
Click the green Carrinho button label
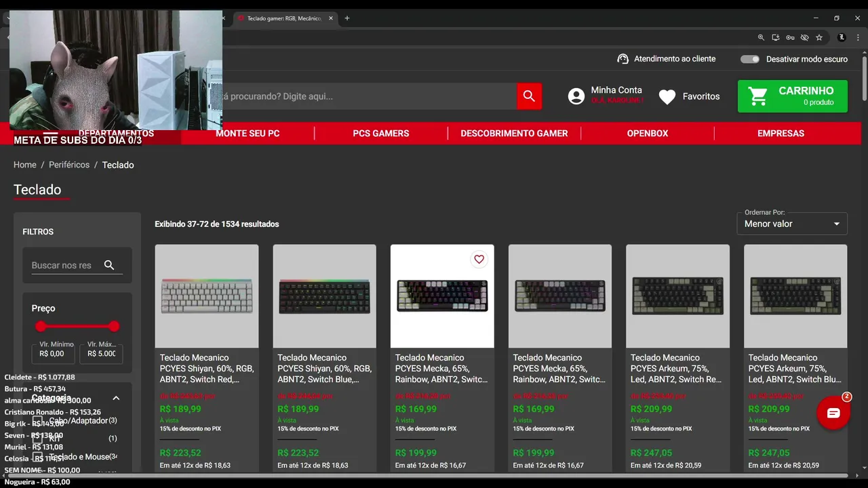[806, 91]
